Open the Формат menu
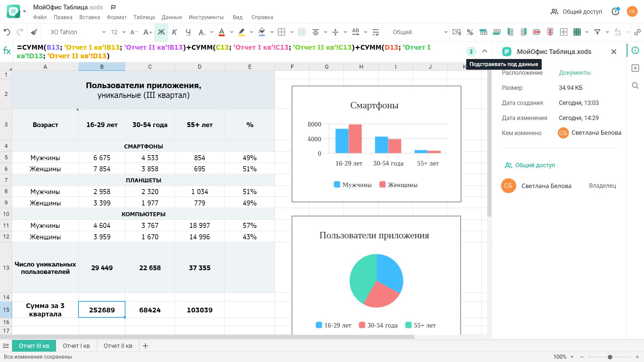The width and height of the screenshot is (644, 362). [117, 17]
